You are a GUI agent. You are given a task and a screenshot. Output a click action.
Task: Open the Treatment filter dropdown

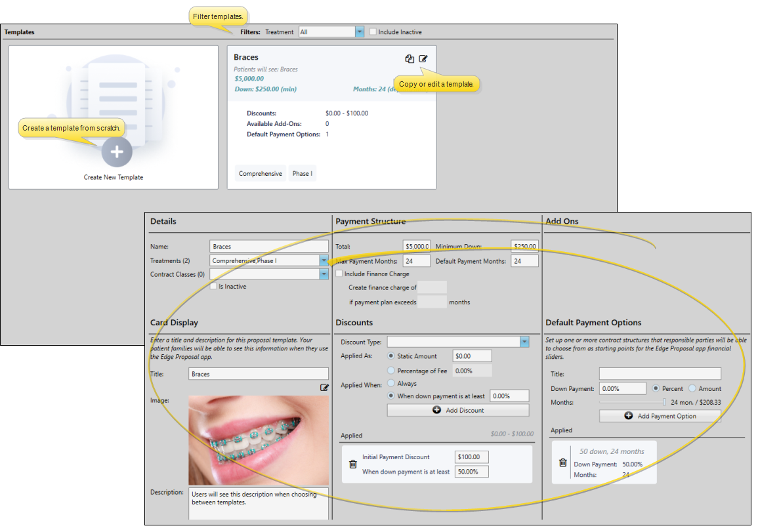click(359, 31)
